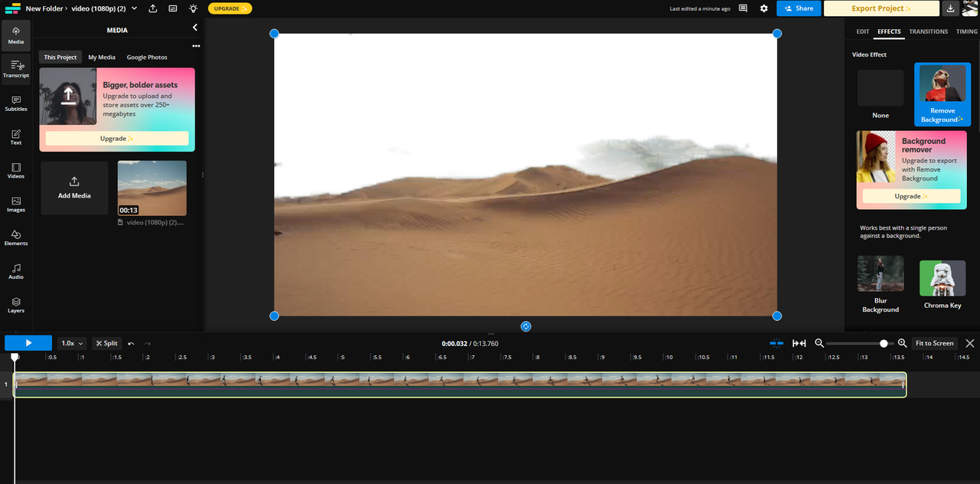
Task: Click the 'Last edited a minute ago' text
Action: [700, 8]
